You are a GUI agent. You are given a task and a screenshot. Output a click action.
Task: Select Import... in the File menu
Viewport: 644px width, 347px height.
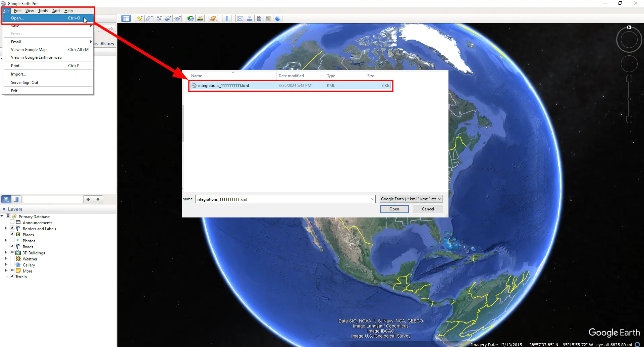tap(48, 74)
